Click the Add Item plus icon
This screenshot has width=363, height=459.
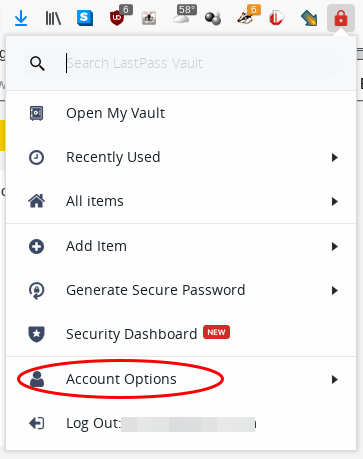coord(36,247)
